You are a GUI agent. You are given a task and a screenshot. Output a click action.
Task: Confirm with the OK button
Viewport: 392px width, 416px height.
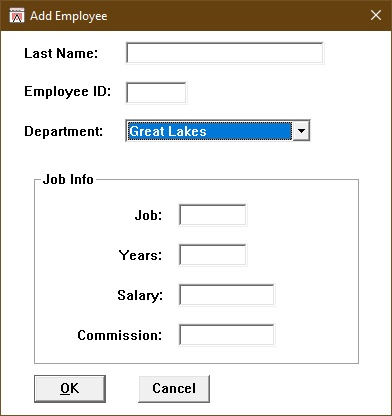pyautogui.click(x=70, y=389)
